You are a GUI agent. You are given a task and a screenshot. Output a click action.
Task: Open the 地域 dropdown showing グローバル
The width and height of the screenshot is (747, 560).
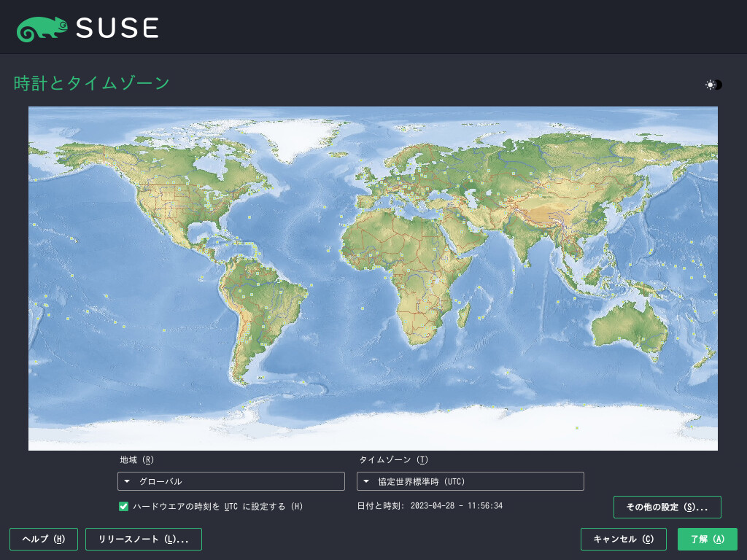tap(231, 481)
